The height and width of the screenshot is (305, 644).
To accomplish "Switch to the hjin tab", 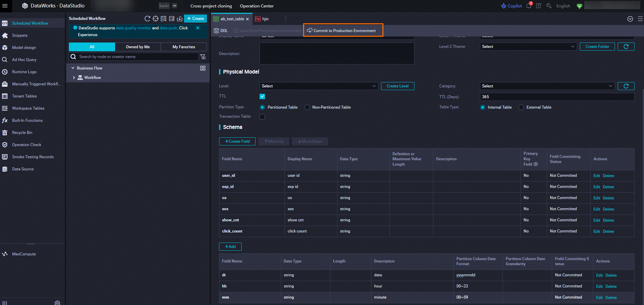I will click(265, 19).
